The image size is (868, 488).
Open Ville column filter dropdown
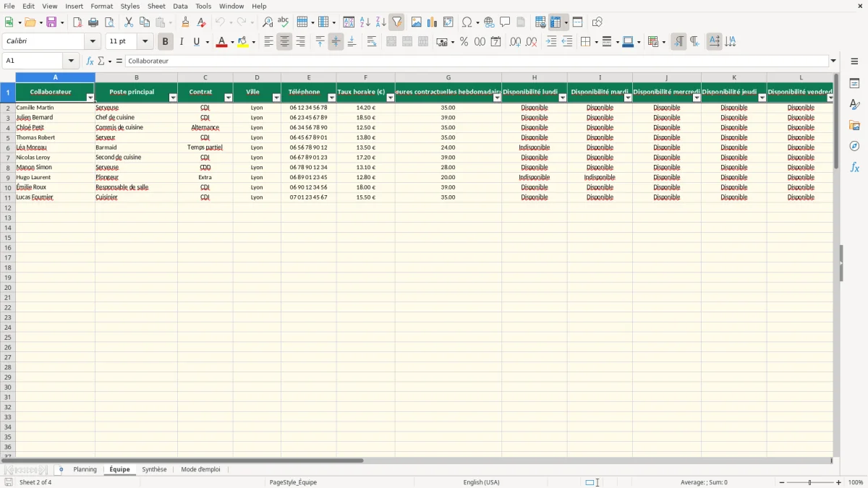276,98
